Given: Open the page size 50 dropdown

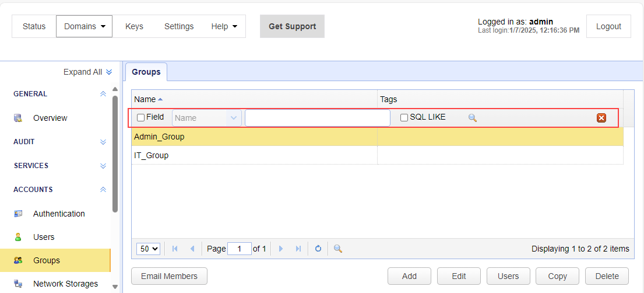Looking at the screenshot, I should click(149, 249).
